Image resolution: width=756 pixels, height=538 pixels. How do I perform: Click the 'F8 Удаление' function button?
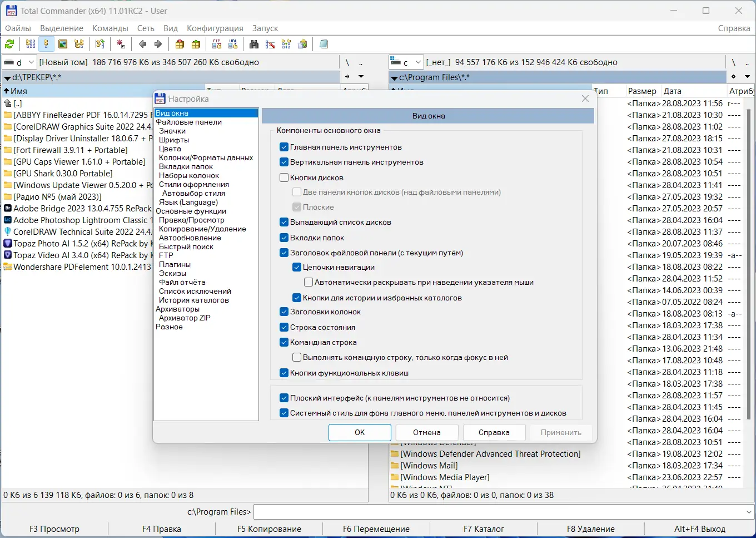pyautogui.click(x=591, y=529)
